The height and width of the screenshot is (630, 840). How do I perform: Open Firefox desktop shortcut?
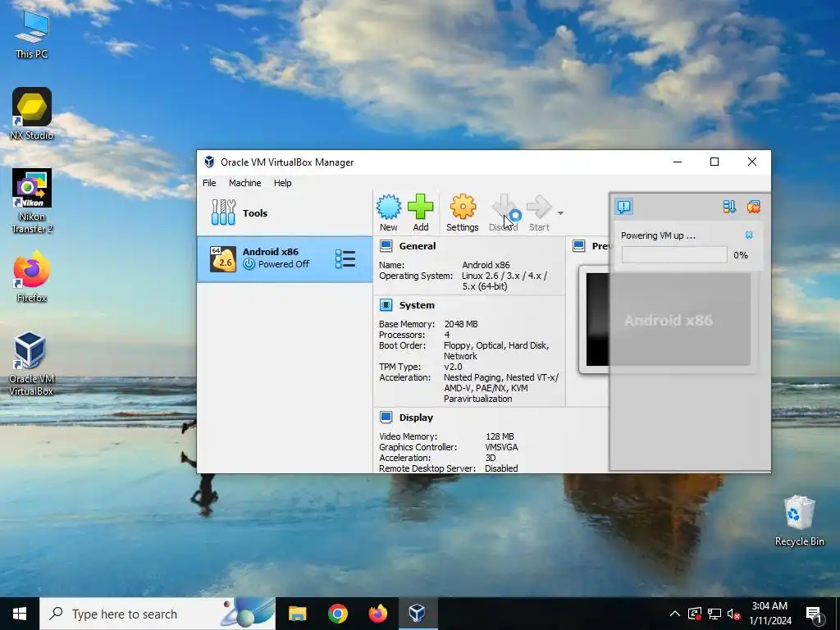tap(32, 277)
